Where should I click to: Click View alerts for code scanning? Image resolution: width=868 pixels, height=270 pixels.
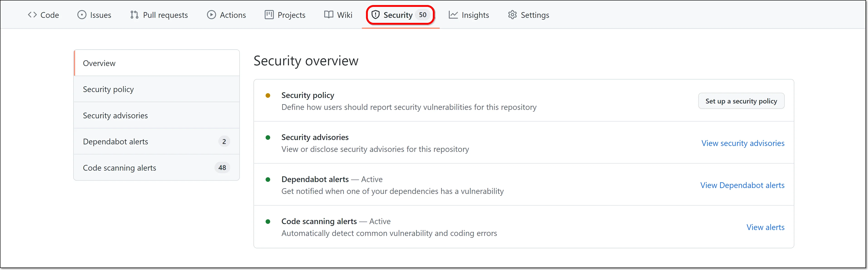[x=765, y=227]
